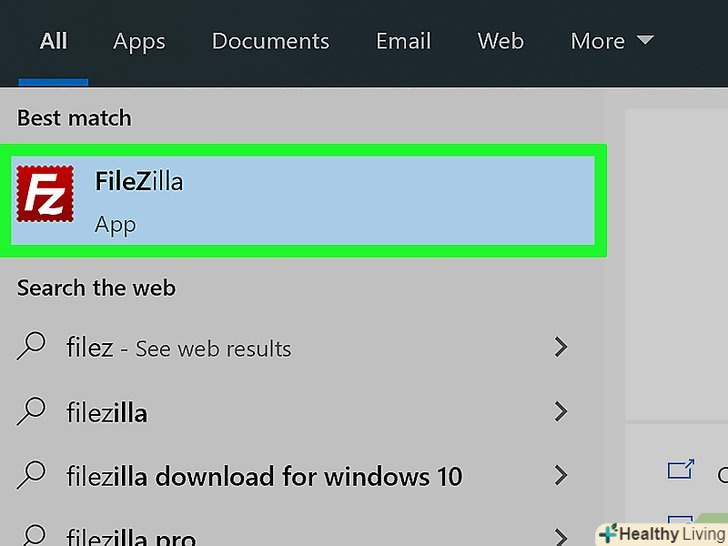This screenshot has height=546, width=728.
Task: Expand the "filez" web result chevron
Action: tap(561, 347)
